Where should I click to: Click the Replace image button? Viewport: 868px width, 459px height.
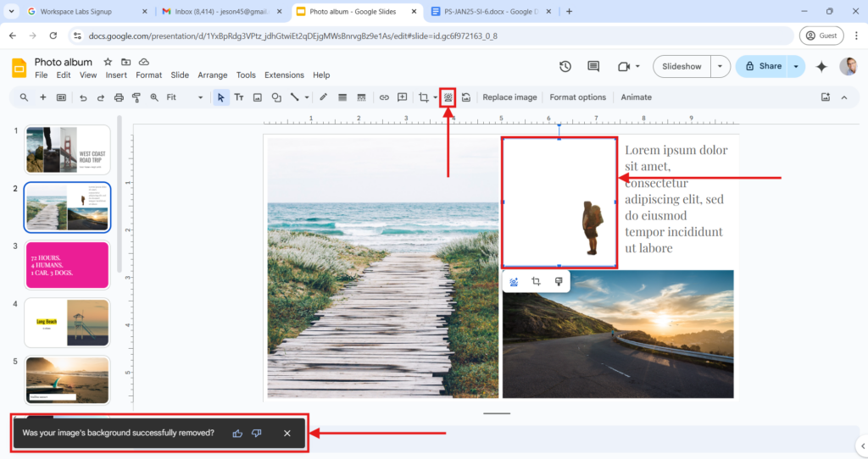click(509, 97)
